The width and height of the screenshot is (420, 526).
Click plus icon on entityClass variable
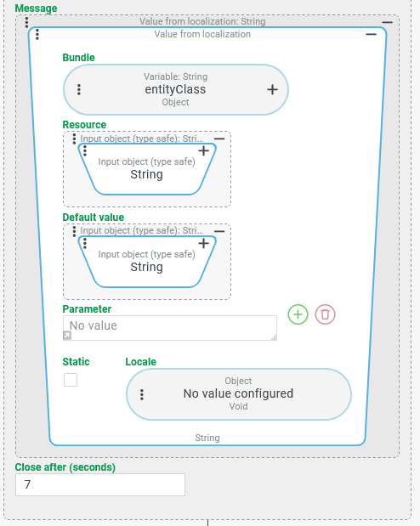click(x=272, y=89)
